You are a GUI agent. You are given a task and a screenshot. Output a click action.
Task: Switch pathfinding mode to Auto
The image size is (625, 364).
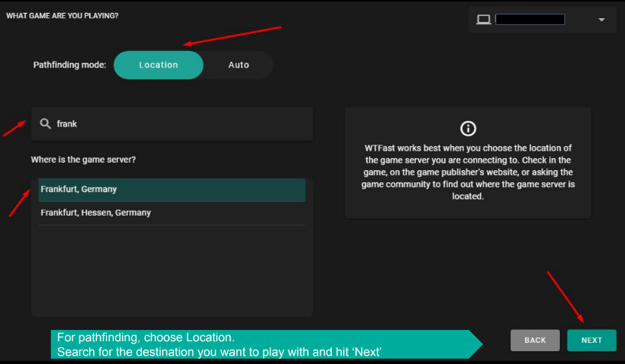(x=239, y=65)
